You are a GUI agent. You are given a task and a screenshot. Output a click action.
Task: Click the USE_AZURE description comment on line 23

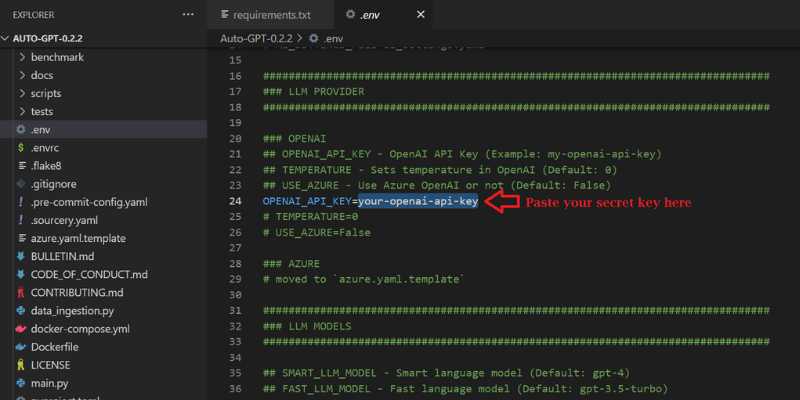pos(437,186)
